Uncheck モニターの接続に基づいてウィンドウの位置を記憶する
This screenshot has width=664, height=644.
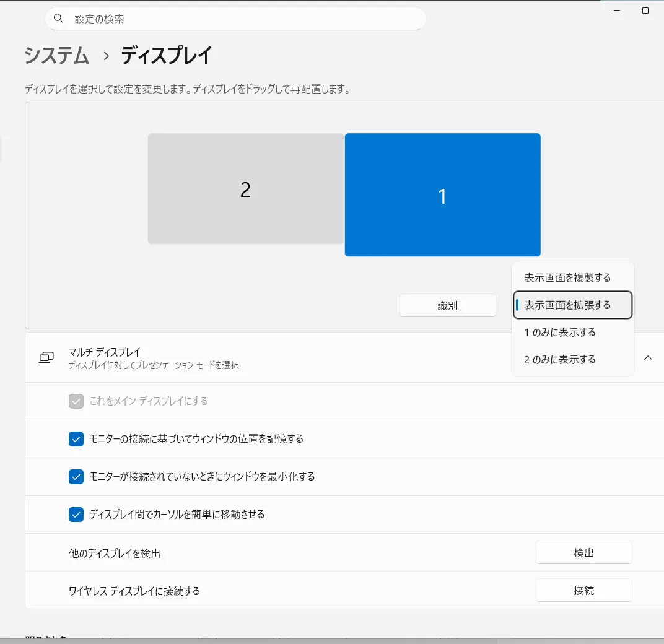(76, 439)
